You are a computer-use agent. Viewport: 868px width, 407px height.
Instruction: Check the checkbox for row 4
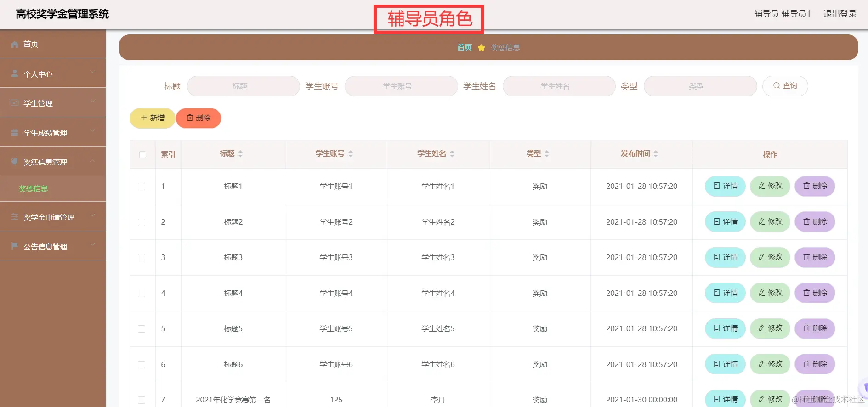[142, 294]
